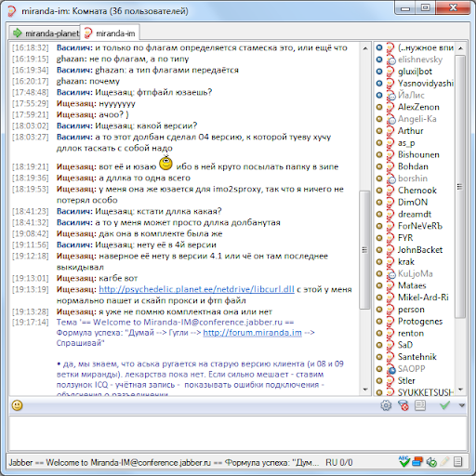Open the smiley emoticon picker
Screen dimensions: 476x476
[17, 405]
